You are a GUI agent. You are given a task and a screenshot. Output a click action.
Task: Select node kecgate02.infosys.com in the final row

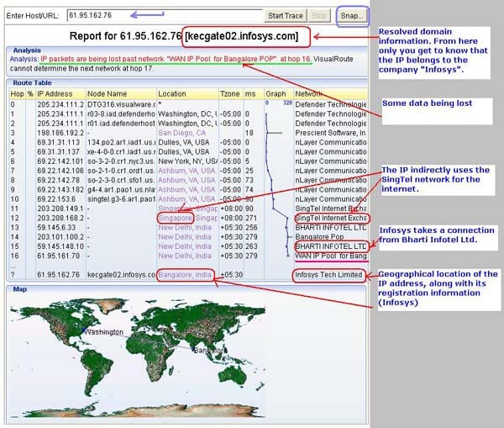(122, 275)
